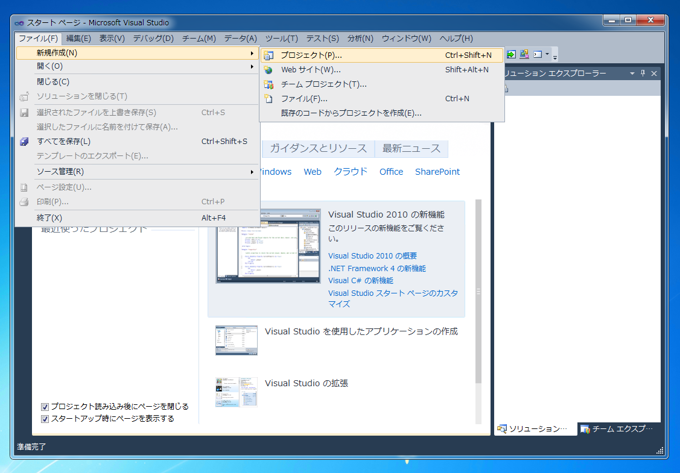This screenshot has width=680, height=473.
Task: Choose 既存のコードからプロジェクトを作成(E)... entry
Action: point(382,114)
